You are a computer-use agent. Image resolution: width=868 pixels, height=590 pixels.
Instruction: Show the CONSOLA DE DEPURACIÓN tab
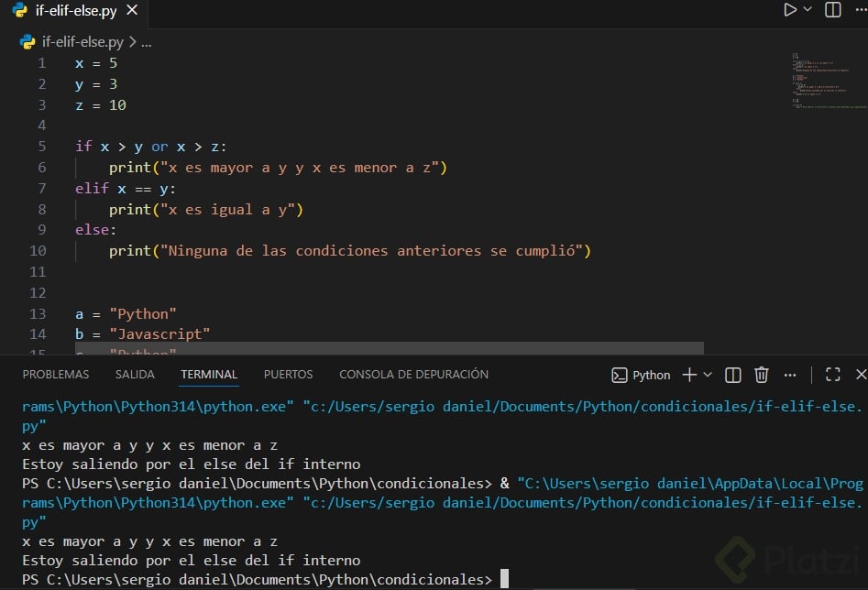[413, 374]
